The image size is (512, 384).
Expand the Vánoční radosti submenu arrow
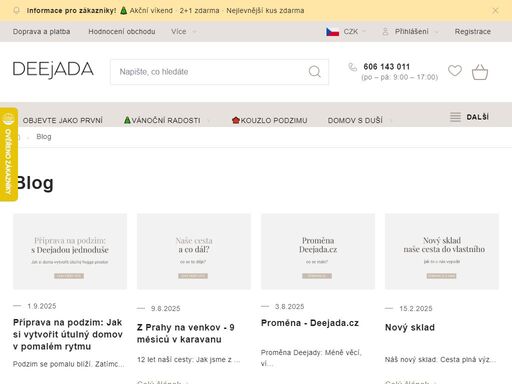point(209,121)
